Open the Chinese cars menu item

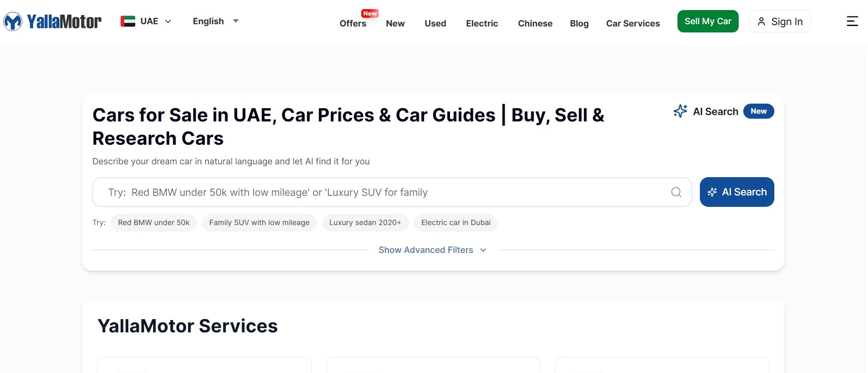[535, 23]
